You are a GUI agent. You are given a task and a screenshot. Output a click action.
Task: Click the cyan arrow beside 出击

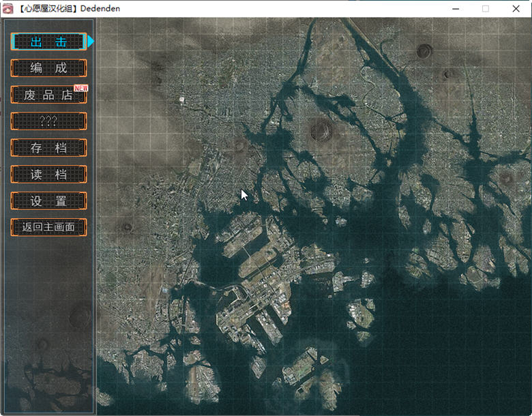(x=91, y=42)
